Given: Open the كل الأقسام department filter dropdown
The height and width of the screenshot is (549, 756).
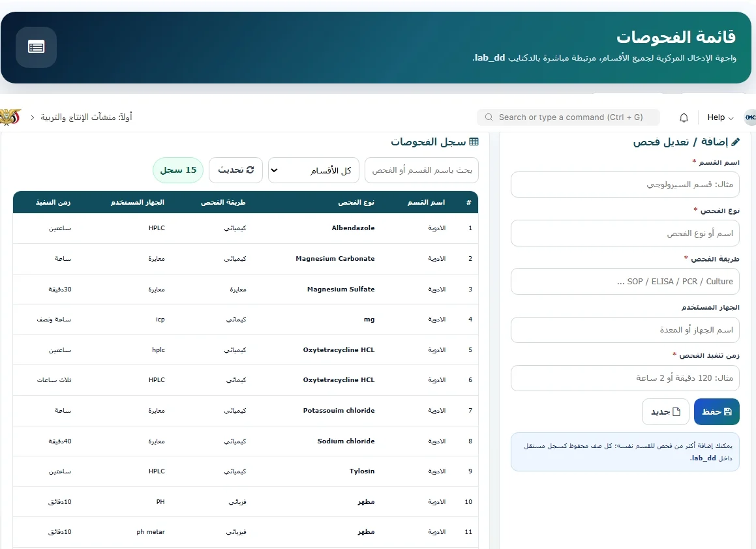Looking at the screenshot, I should 313,170.
